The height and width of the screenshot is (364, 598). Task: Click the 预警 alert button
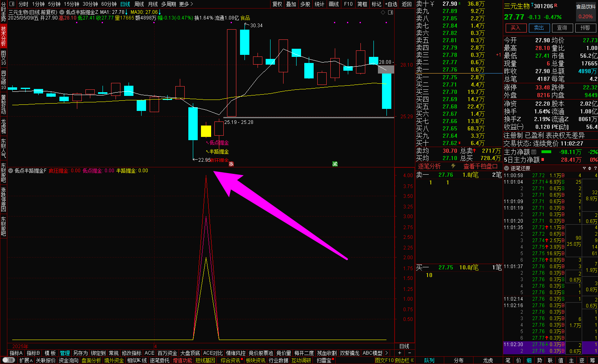click(x=585, y=28)
